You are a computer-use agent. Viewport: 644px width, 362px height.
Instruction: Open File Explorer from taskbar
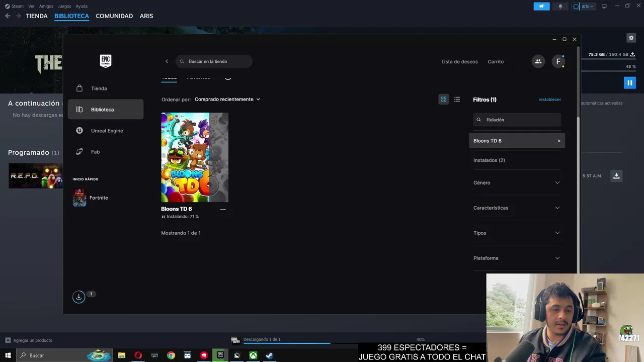point(122,355)
